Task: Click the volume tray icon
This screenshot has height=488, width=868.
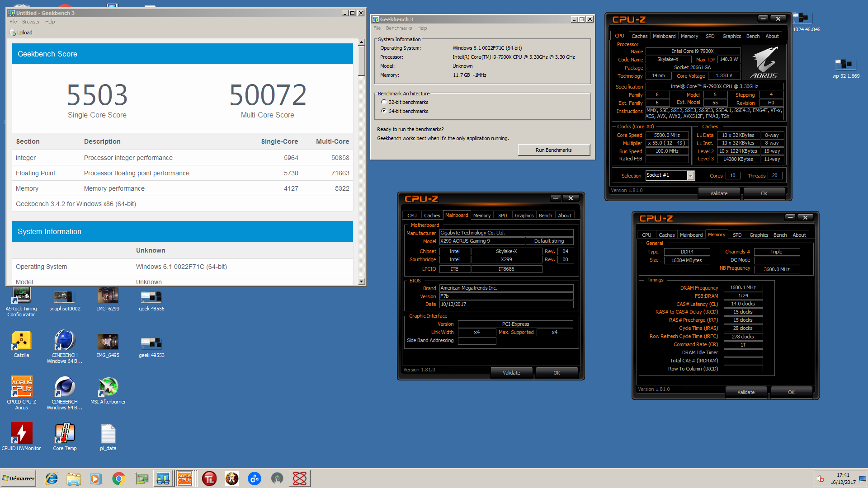Action: click(820, 479)
